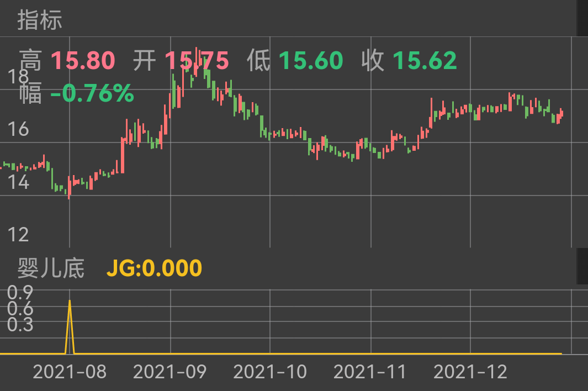Click the 指标 header label
The height and width of the screenshot is (391, 588).
tap(40, 20)
